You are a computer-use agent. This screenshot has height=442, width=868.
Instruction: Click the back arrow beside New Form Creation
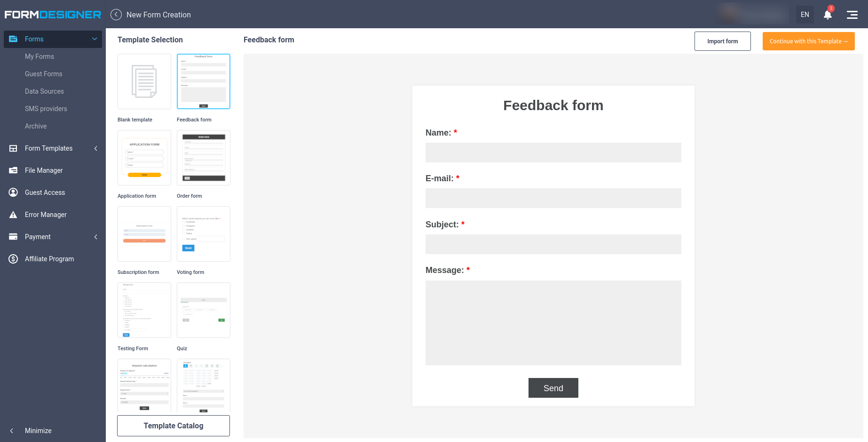pyautogui.click(x=116, y=15)
